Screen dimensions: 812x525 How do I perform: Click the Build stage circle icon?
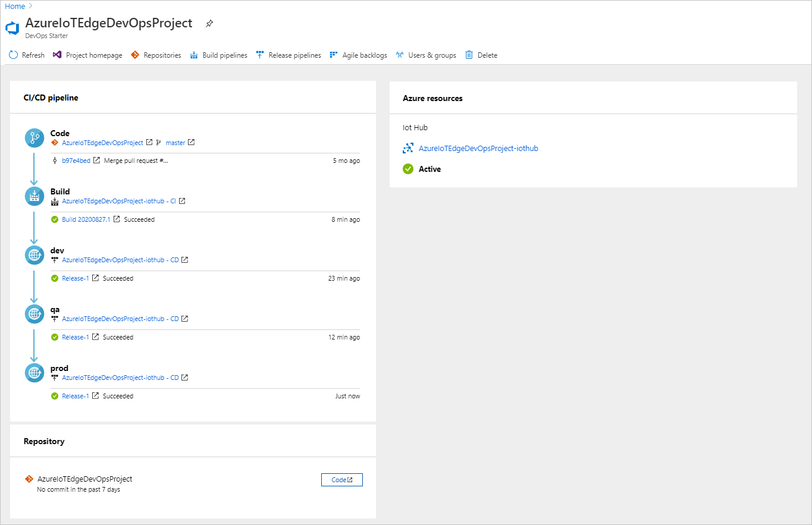click(x=35, y=196)
